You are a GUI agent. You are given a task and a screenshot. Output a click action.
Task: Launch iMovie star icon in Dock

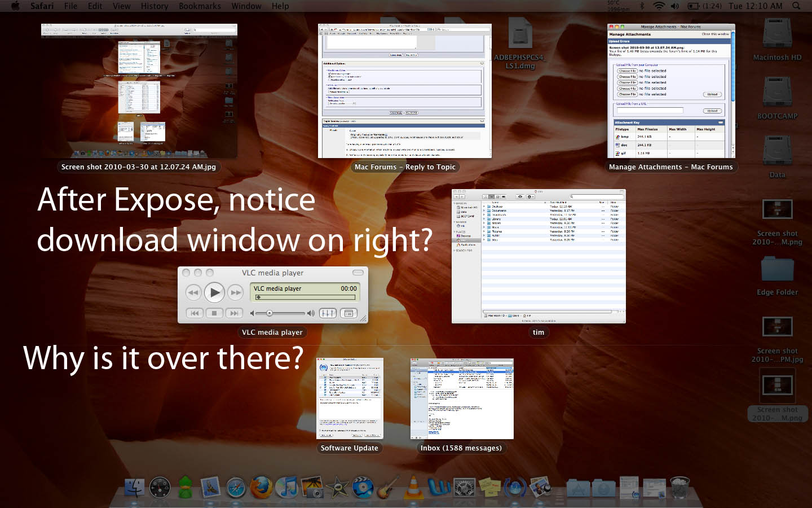coord(337,488)
